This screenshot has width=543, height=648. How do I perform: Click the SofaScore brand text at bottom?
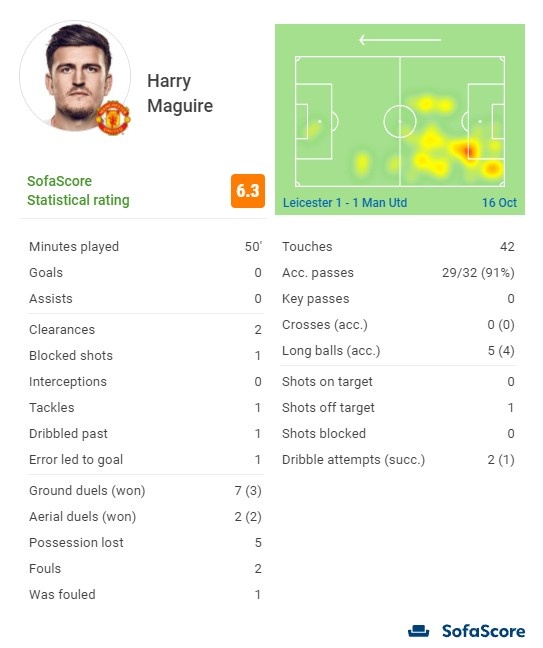[483, 631]
